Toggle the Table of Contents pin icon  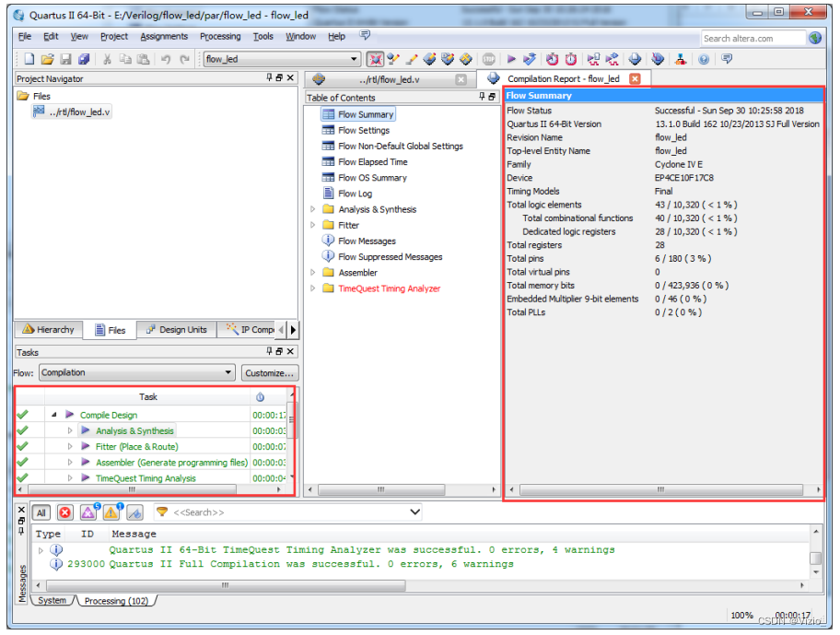[482, 97]
